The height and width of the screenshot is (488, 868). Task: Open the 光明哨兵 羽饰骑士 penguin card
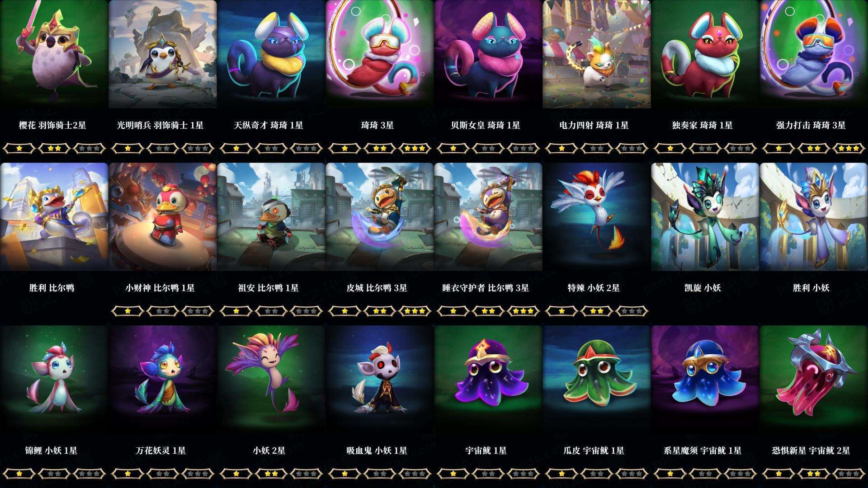point(163,54)
